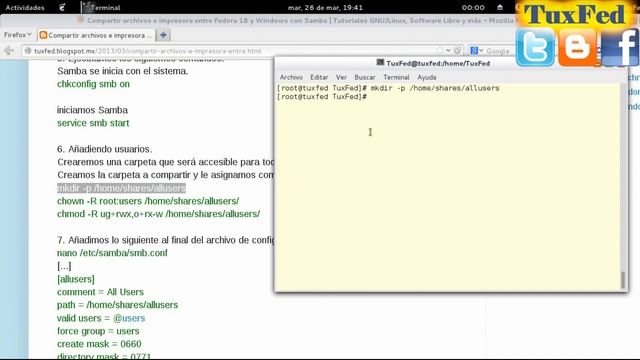The height and width of the screenshot is (360, 640).
Task: Click the terminal prompt line
Action: [322, 97]
